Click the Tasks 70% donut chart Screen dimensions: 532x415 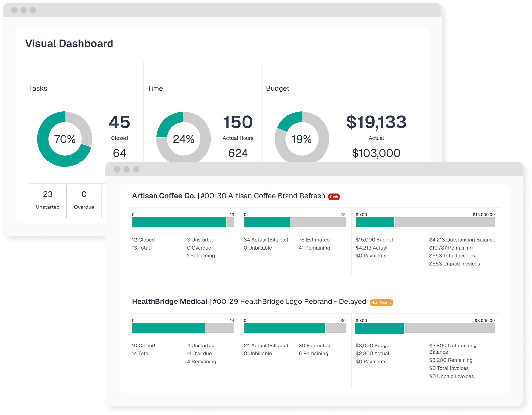click(65, 139)
